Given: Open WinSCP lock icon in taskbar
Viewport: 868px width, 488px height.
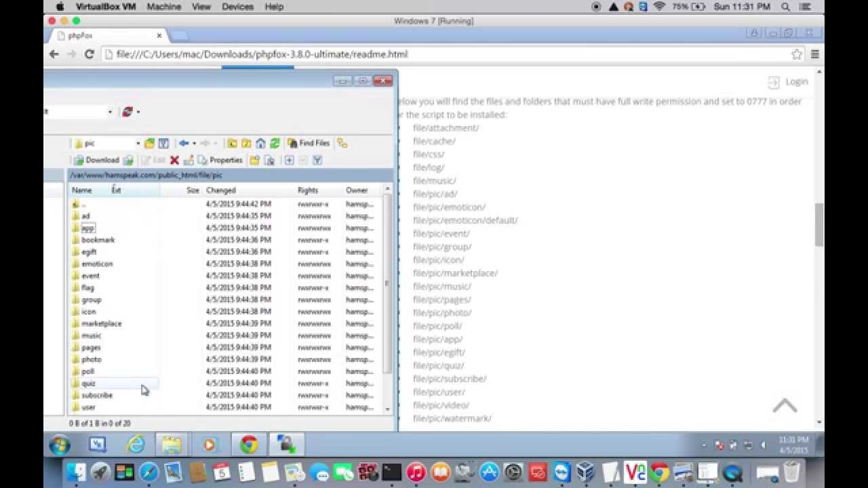Looking at the screenshot, I should (285, 445).
